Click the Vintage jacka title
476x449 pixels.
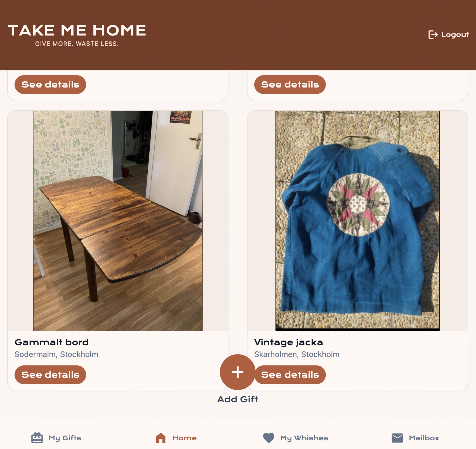[x=289, y=342]
